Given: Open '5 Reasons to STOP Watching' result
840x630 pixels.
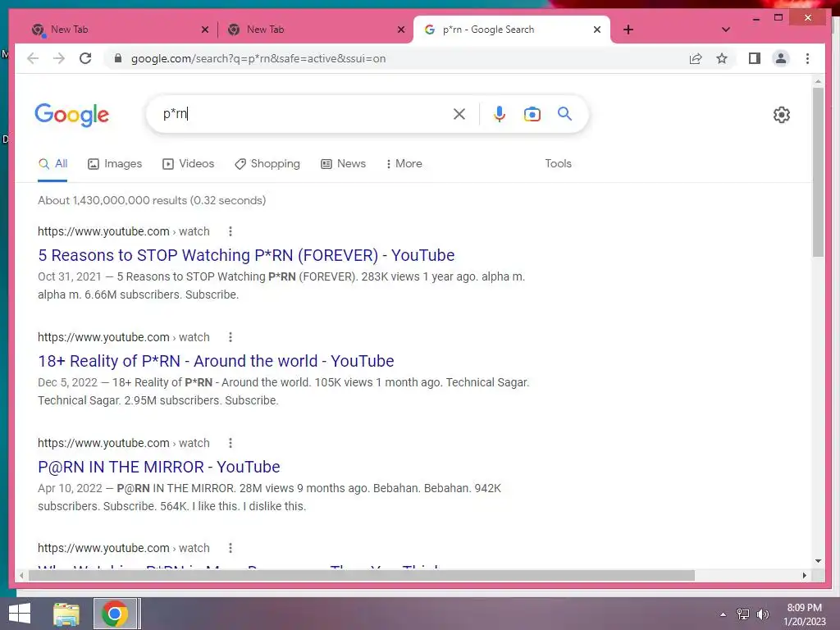Looking at the screenshot, I should 246,255.
